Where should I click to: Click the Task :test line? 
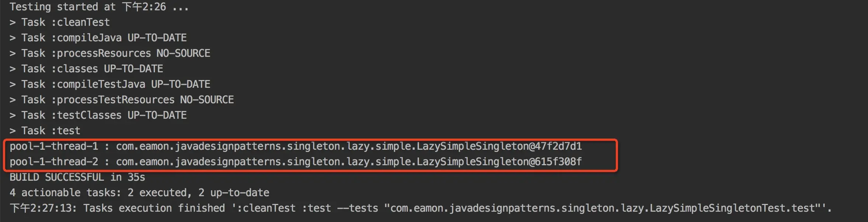point(45,131)
